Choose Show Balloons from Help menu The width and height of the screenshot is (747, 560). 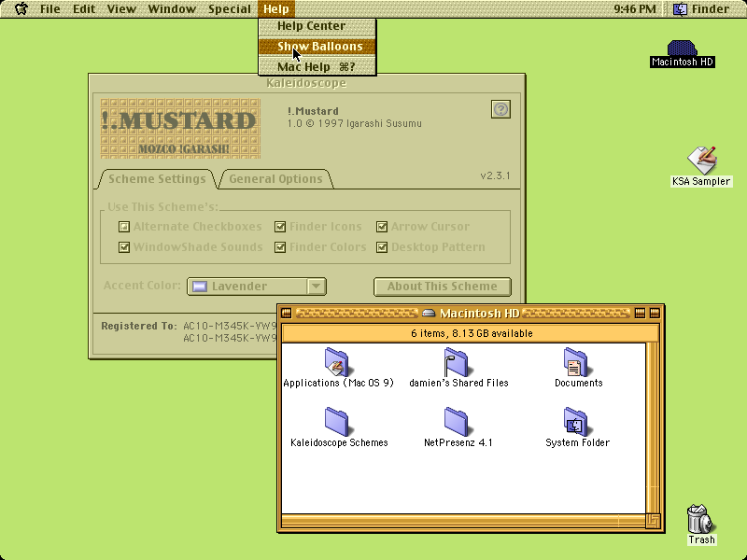coord(317,47)
